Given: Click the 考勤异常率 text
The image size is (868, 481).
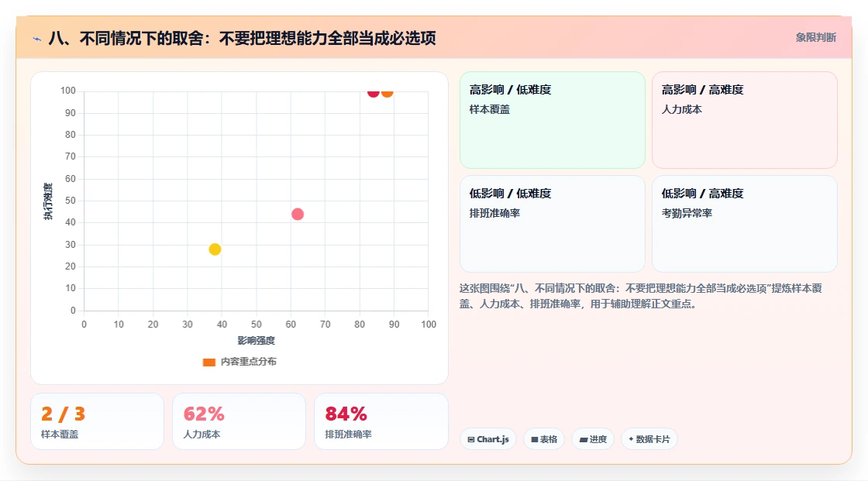Looking at the screenshot, I should (x=687, y=213).
